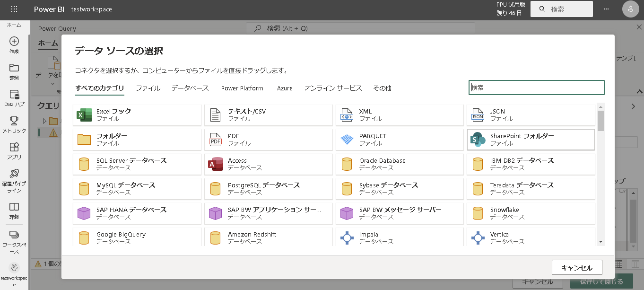
Task: Select the フォルダー connector icon
Action: click(84, 140)
